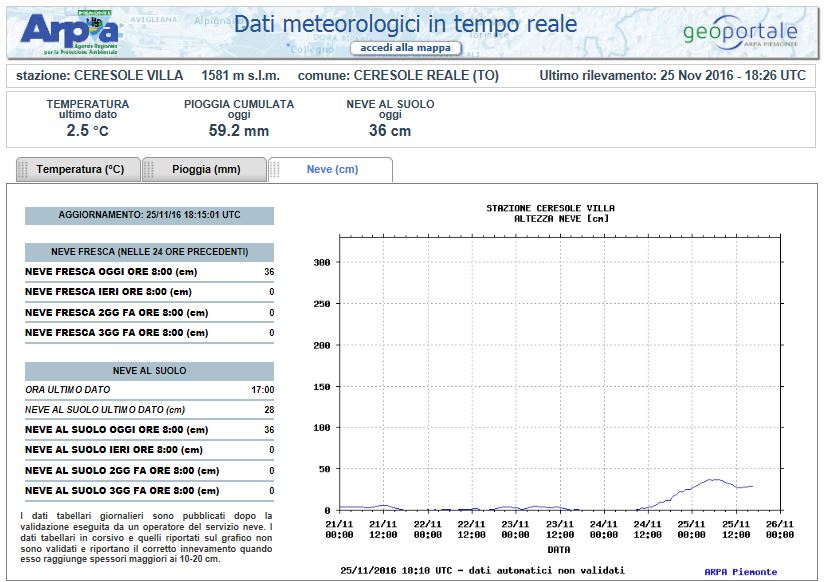Viewport: 827px width, 582px height.
Task: Open the Pioggia (mm) tab
Action: (x=205, y=169)
